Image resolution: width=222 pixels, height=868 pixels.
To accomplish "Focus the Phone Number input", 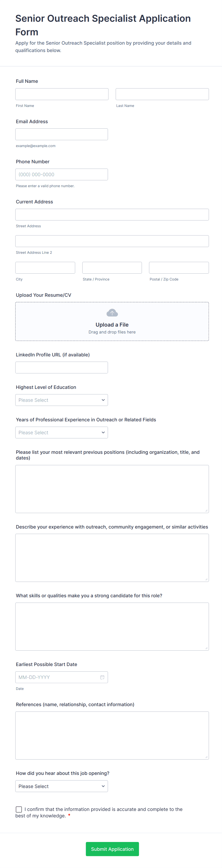I will click(x=62, y=174).
